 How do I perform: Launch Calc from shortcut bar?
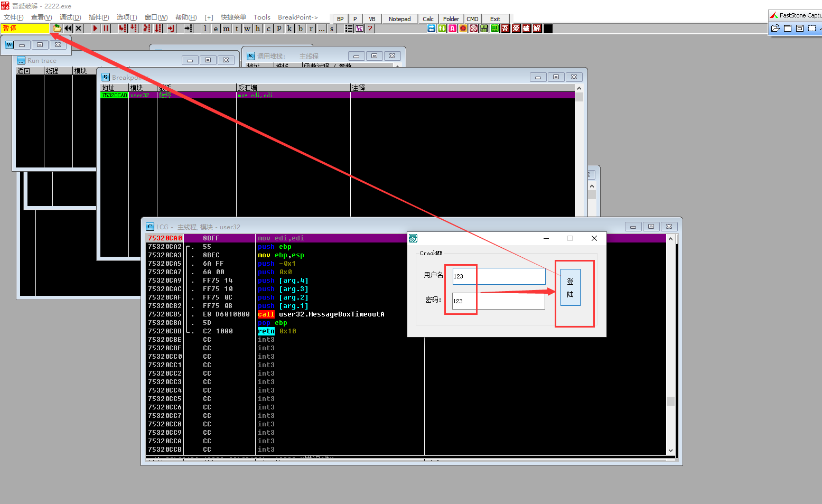pyautogui.click(x=428, y=19)
